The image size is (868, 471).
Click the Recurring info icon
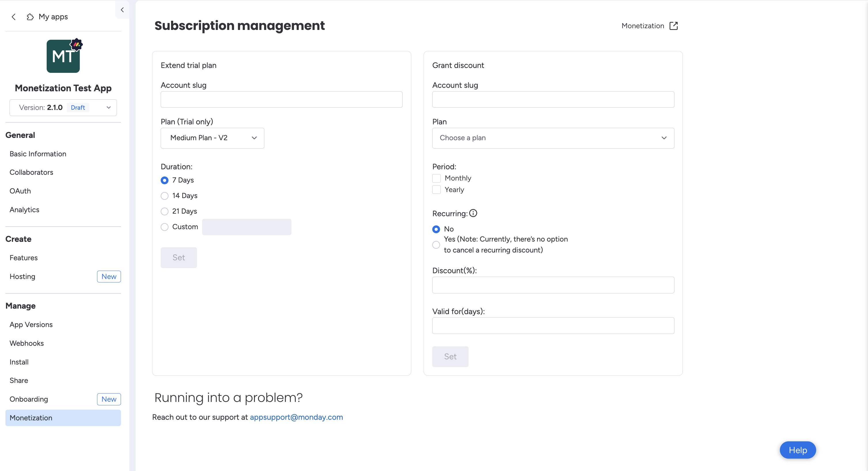473,213
